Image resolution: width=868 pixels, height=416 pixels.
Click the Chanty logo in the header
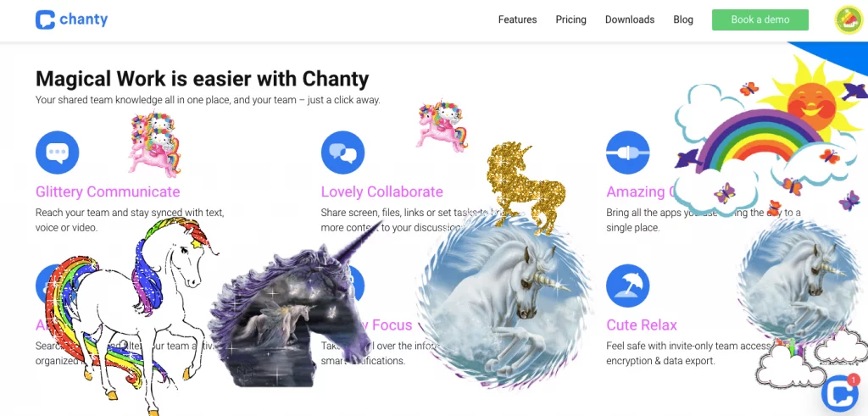click(x=71, y=19)
